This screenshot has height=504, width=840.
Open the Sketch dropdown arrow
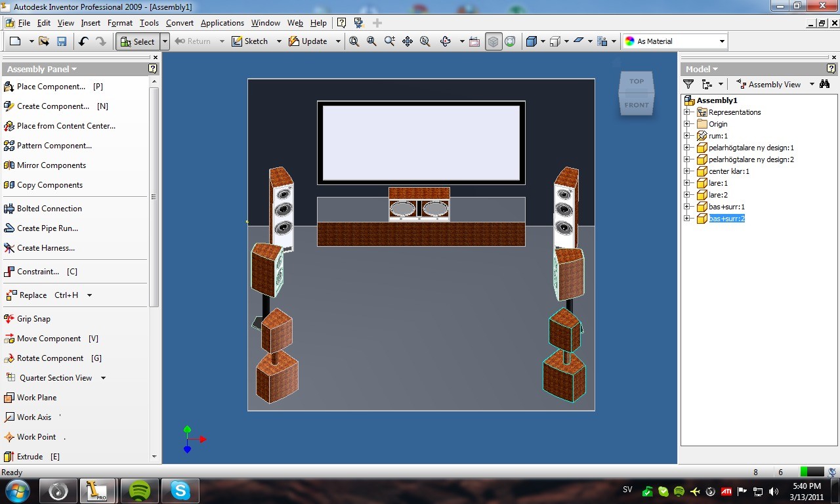[x=278, y=41]
